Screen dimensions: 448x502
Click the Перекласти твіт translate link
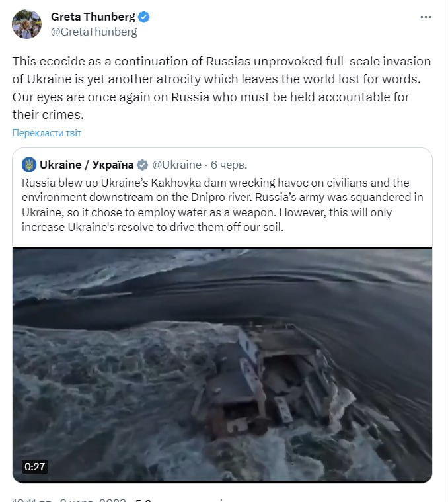click(x=47, y=132)
